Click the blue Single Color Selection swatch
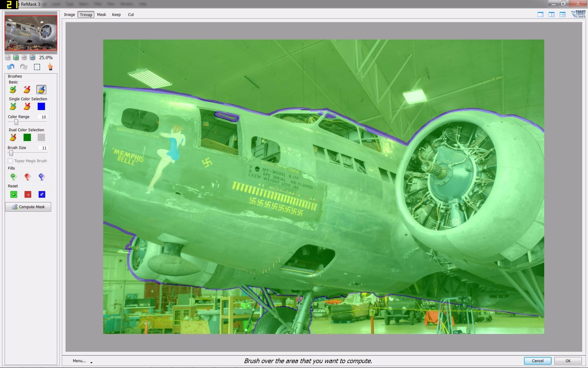 point(41,107)
